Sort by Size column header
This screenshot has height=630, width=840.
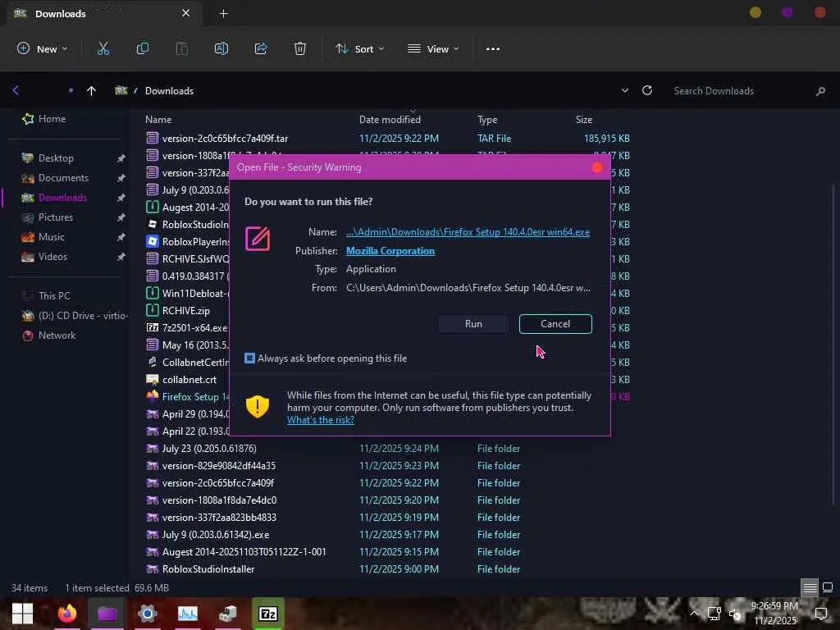click(x=584, y=120)
